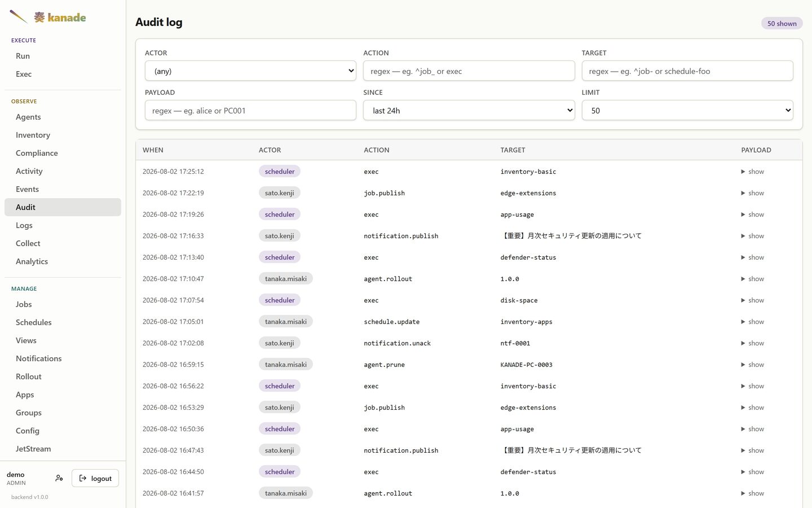Go to Run in the sidebar

pyautogui.click(x=63, y=56)
